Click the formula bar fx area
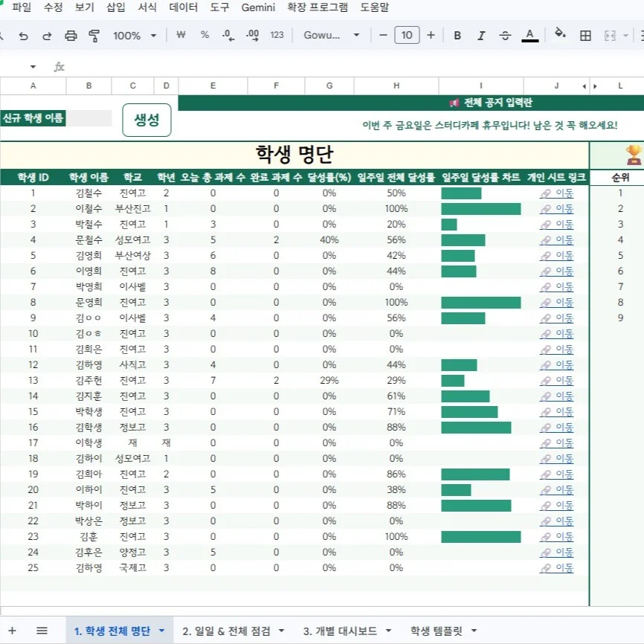 pyautogui.click(x=59, y=67)
